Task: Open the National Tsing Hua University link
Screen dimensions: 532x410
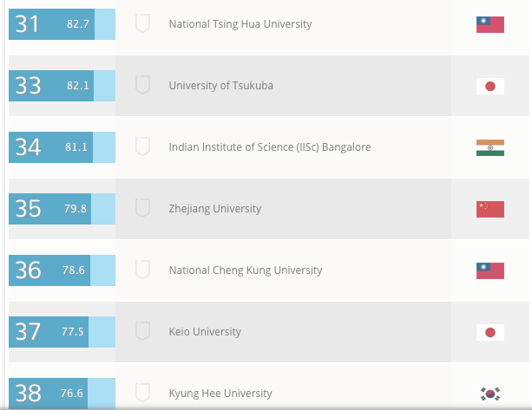Action: [240, 24]
